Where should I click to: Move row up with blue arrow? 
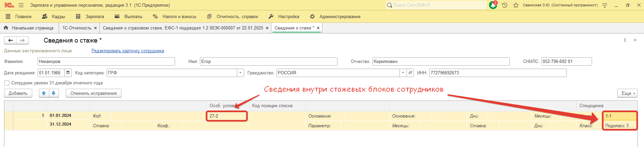pyautogui.click(x=44, y=93)
